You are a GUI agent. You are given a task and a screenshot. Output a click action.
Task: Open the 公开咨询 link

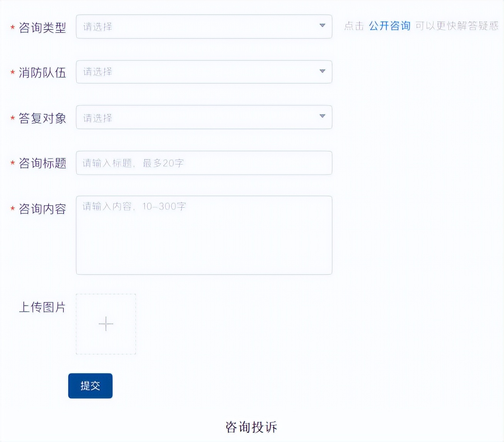coord(389,26)
